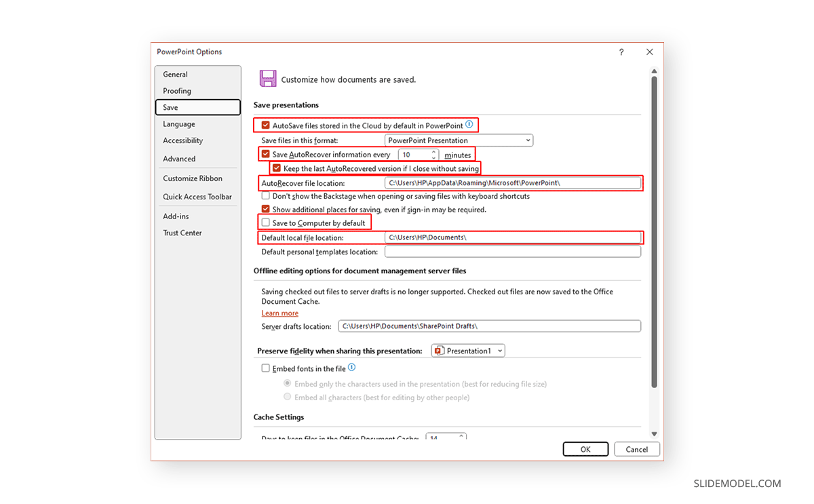Select the Save category
The height and width of the screenshot is (504, 814).
pyautogui.click(x=198, y=107)
